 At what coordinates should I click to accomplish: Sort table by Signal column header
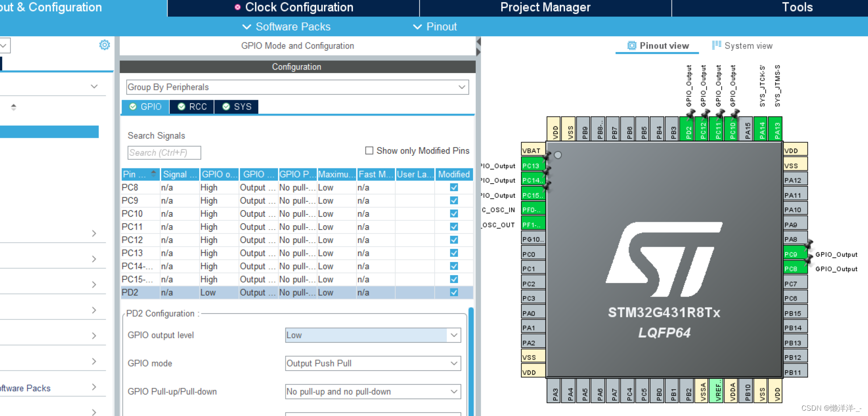pyautogui.click(x=180, y=174)
